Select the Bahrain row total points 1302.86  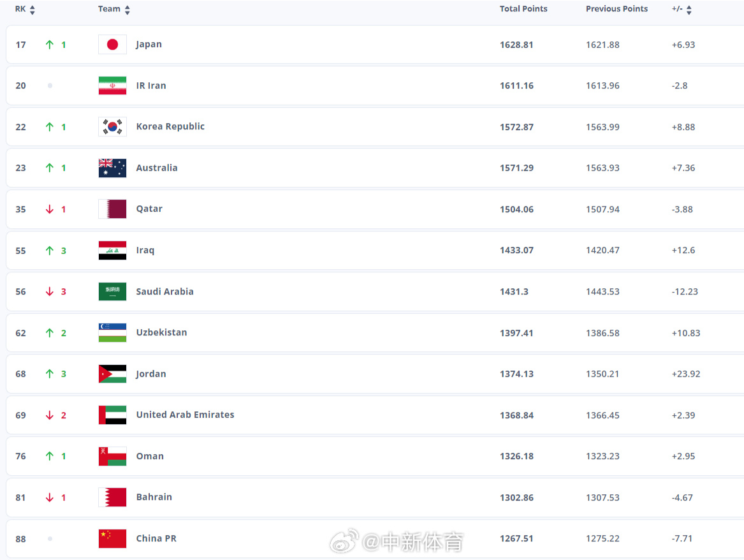coord(516,497)
